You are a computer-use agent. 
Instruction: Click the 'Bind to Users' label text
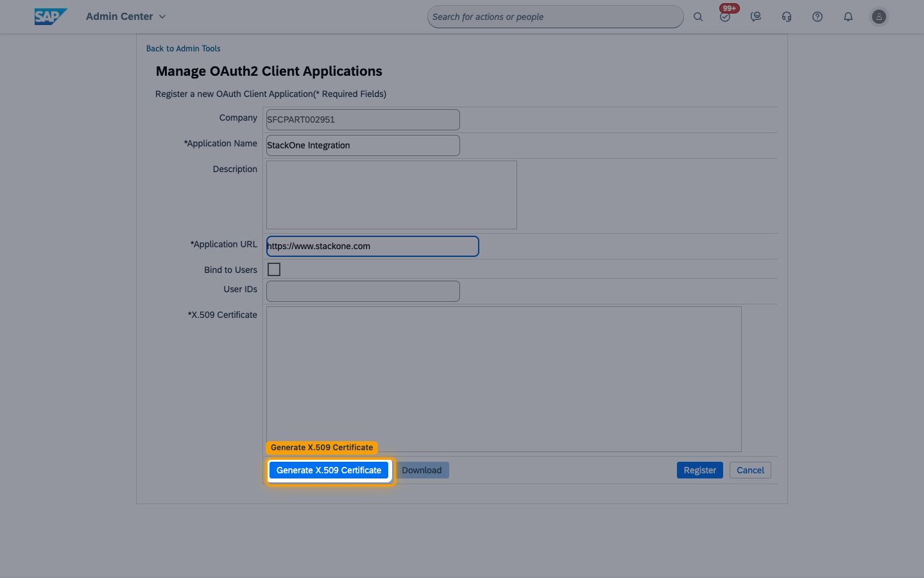coord(230,270)
